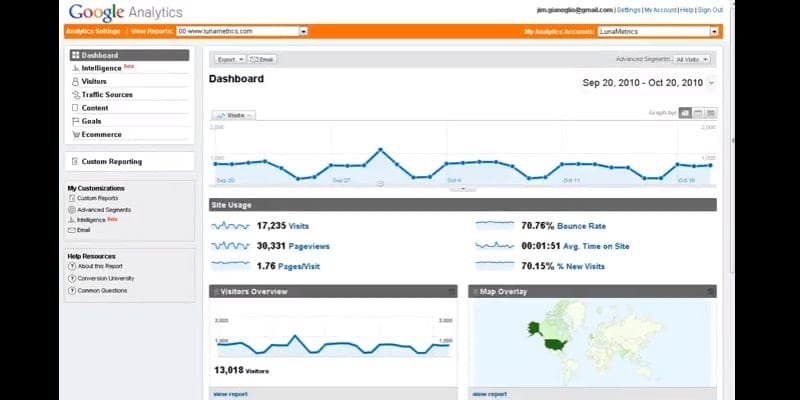The height and width of the screenshot is (400, 800).
Task: Select graph by month view
Action: click(711, 113)
